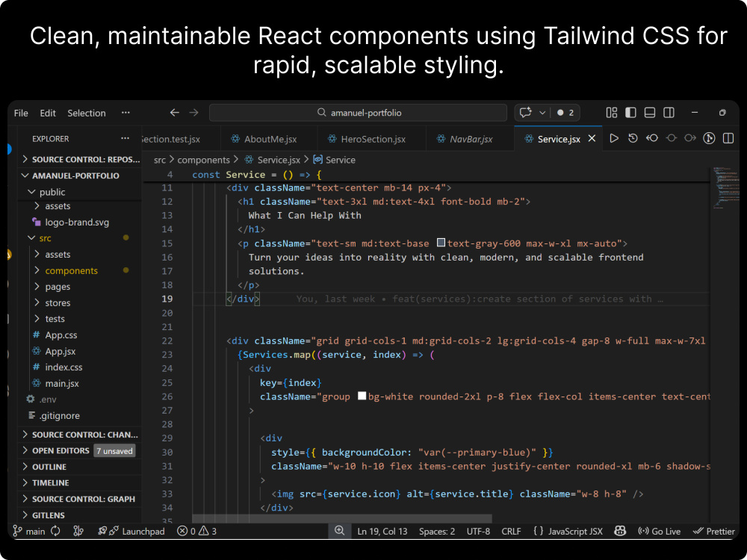Viewport: 747px width, 560px height.
Task: Click the zoom magnifier status icon
Action: tap(339, 530)
